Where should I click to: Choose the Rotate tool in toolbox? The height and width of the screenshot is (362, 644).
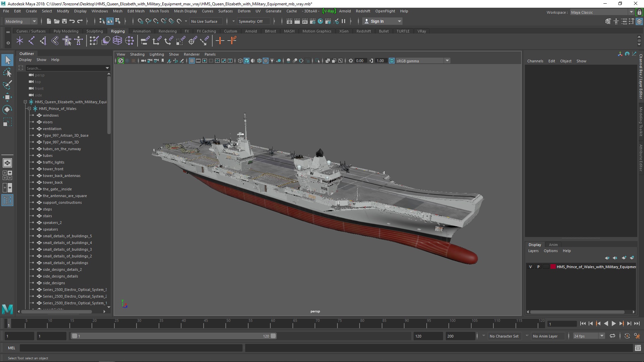click(x=7, y=110)
